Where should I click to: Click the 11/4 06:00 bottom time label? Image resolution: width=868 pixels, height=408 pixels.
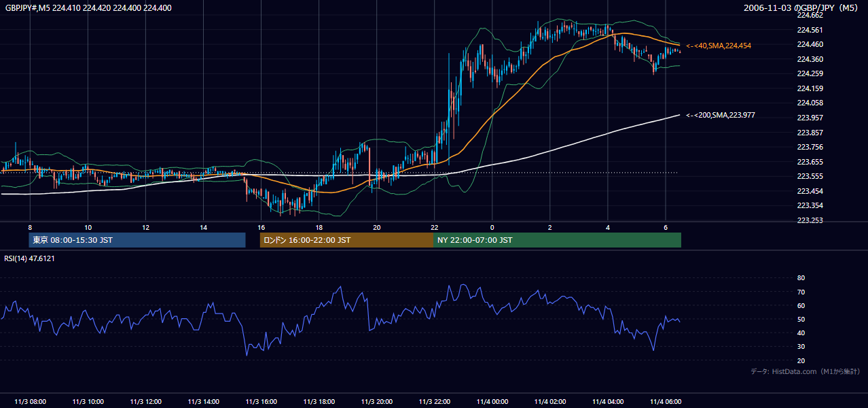pyautogui.click(x=665, y=401)
